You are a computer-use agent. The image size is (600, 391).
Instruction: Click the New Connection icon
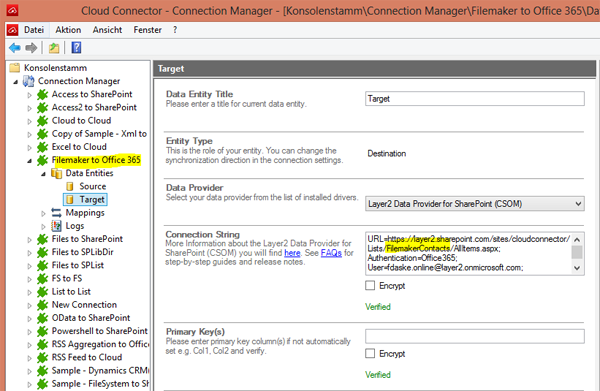[42, 305]
